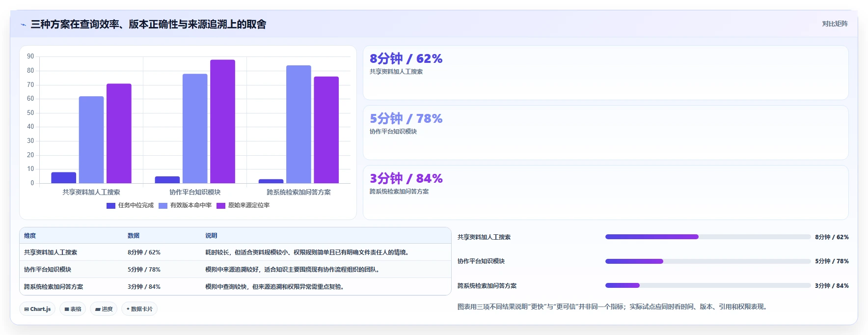Click the blue 78 bar for 协作平台知识模块
Viewport: 868px width, 335px height.
(x=195, y=129)
